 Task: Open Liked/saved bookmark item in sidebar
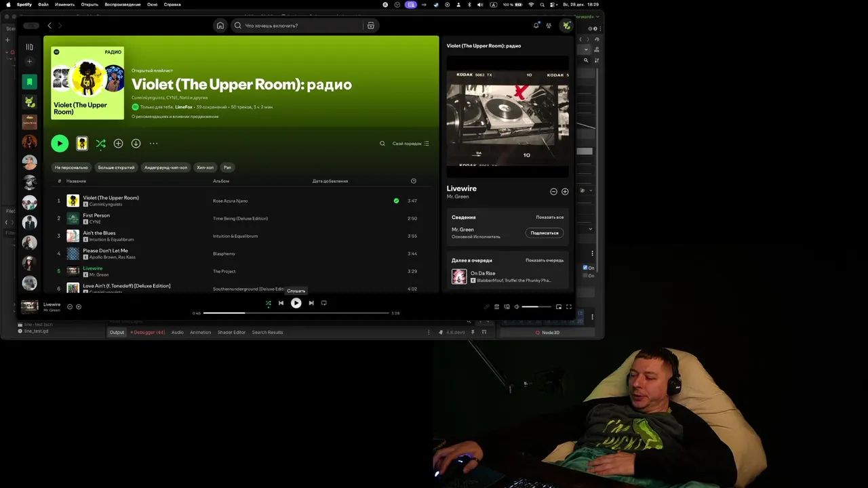[x=29, y=81]
